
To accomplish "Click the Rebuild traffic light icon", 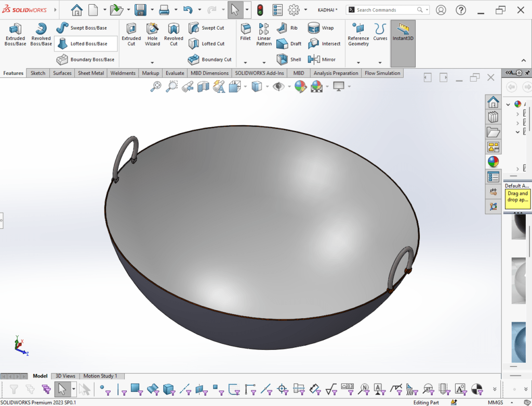I will tap(260, 10).
